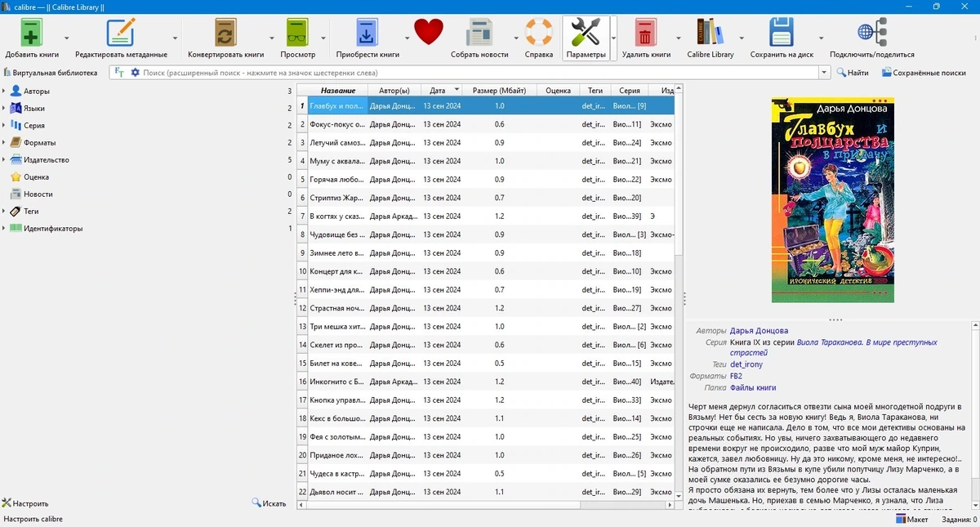Click the Publisher (Издательство) category icon
The image size is (980, 527).
pos(16,159)
